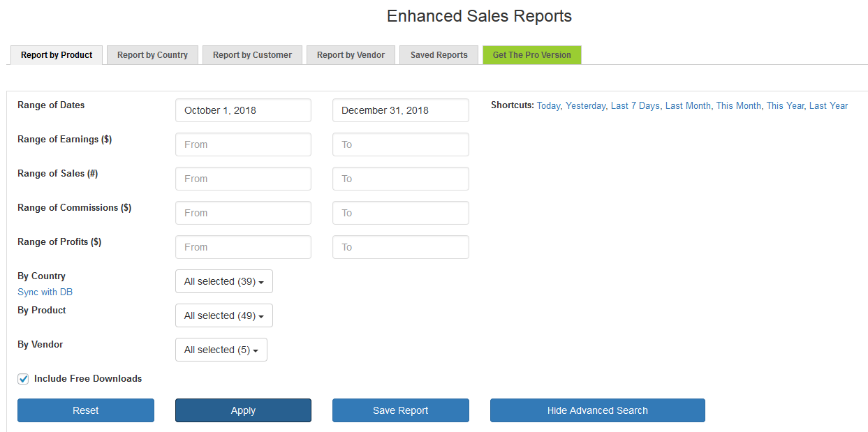Click the Range of Sales (#) label
The height and width of the screenshot is (432, 868).
pos(58,174)
